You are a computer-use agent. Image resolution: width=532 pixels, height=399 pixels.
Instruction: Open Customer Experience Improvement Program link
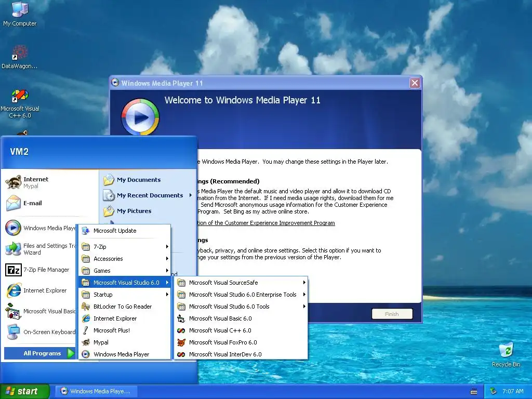[266, 223]
